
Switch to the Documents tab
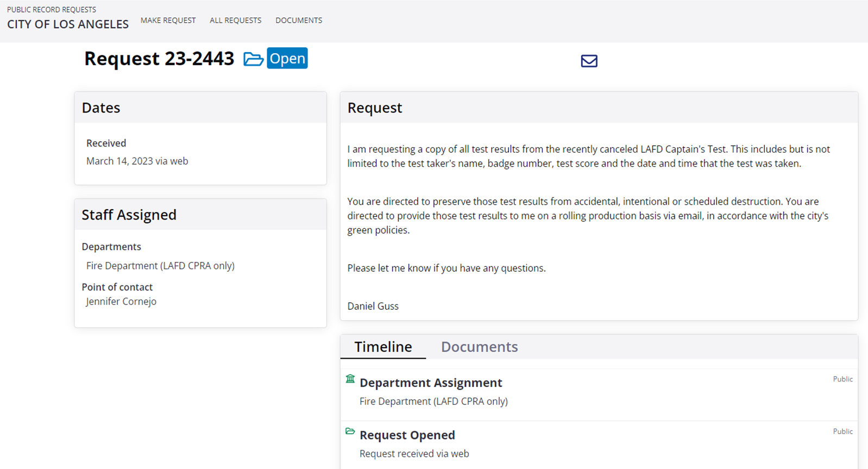[479, 347]
